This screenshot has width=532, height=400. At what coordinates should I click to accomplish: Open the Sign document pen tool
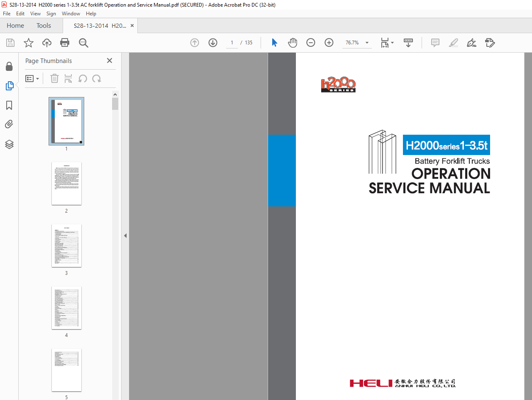point(472,43)
